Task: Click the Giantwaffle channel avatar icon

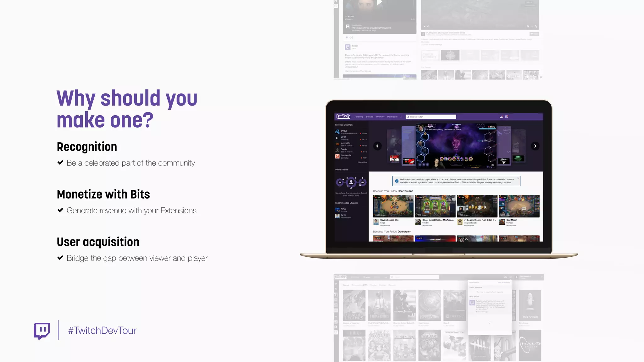Action: (337, 156)
